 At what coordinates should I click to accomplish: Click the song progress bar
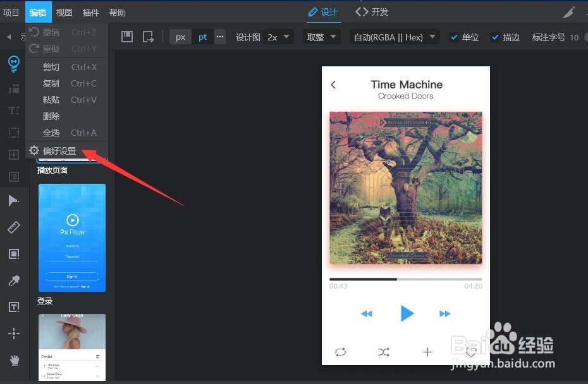coord(406,279)
